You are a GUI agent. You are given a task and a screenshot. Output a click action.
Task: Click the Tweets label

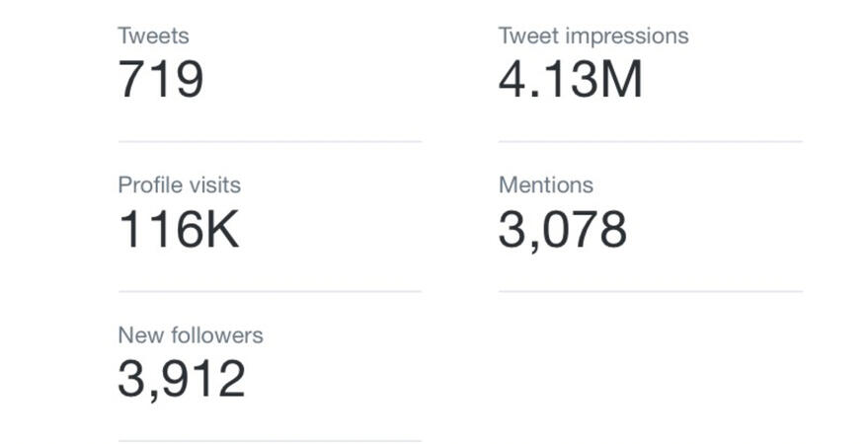click(153, 37)
